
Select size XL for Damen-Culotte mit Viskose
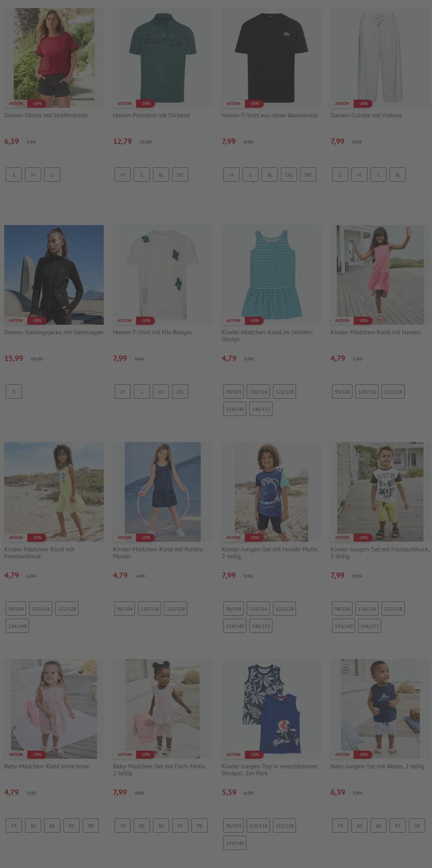pyautogui.click(x=398, y=175)
